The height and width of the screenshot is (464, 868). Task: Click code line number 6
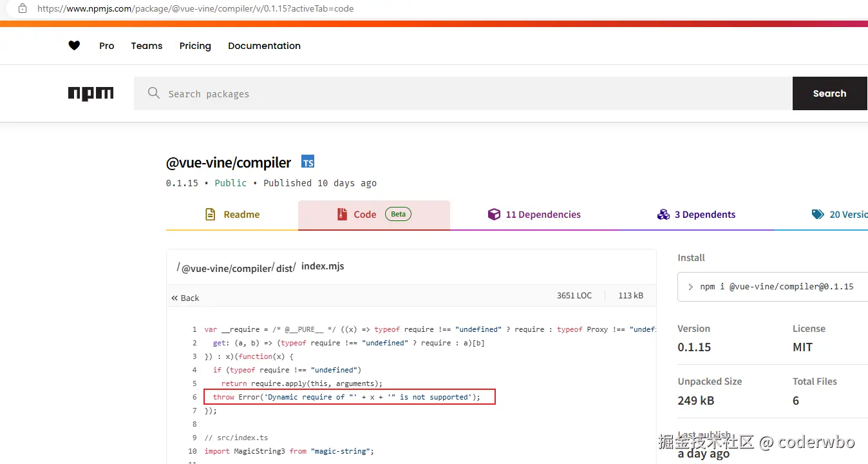(194, 398)
